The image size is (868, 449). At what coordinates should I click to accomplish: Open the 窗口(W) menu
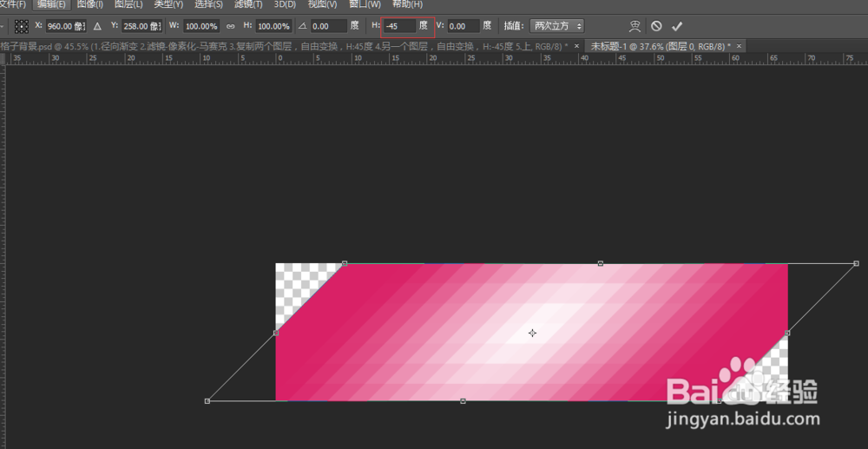(365, 4)
